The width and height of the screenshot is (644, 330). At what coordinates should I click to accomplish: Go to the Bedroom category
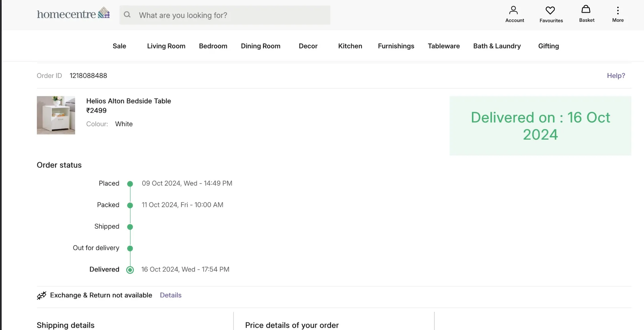tap(213, 46)
